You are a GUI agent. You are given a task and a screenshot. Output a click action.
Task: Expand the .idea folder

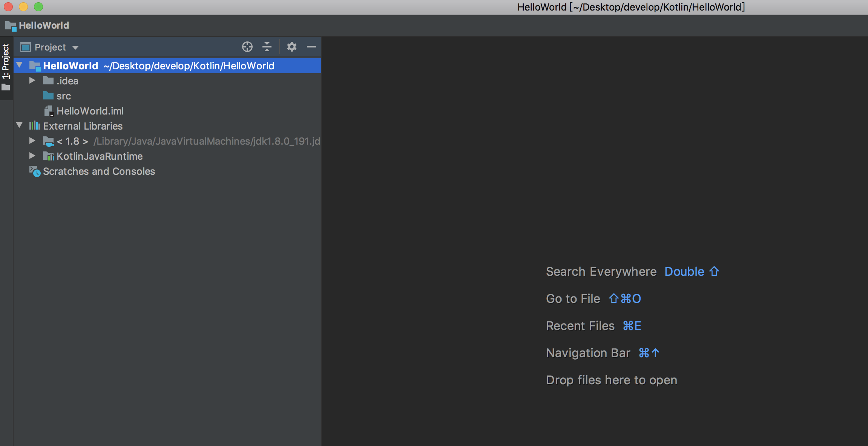coord(32,81)
